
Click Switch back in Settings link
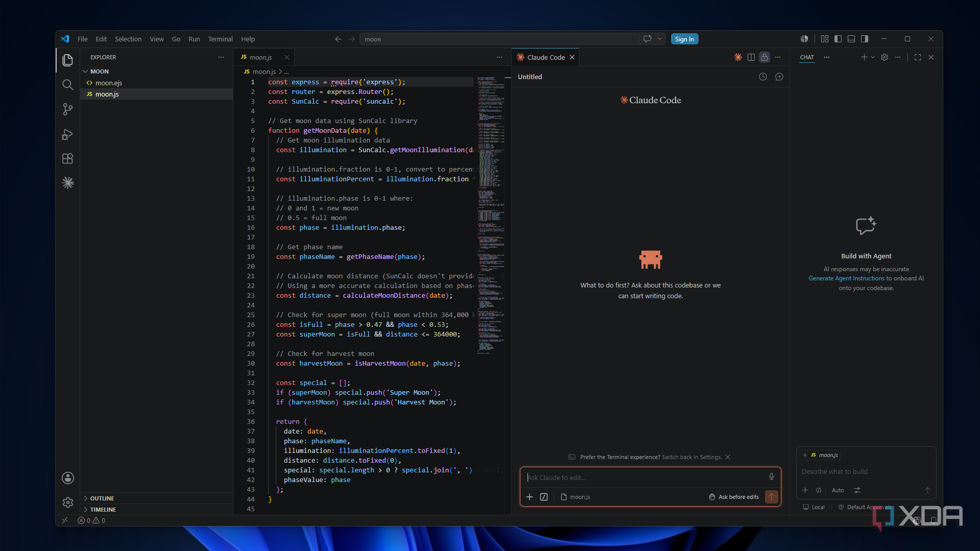coord(691,457)
